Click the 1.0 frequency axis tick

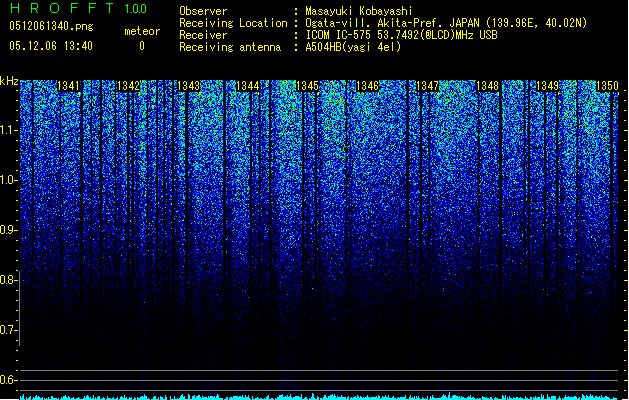8,180
